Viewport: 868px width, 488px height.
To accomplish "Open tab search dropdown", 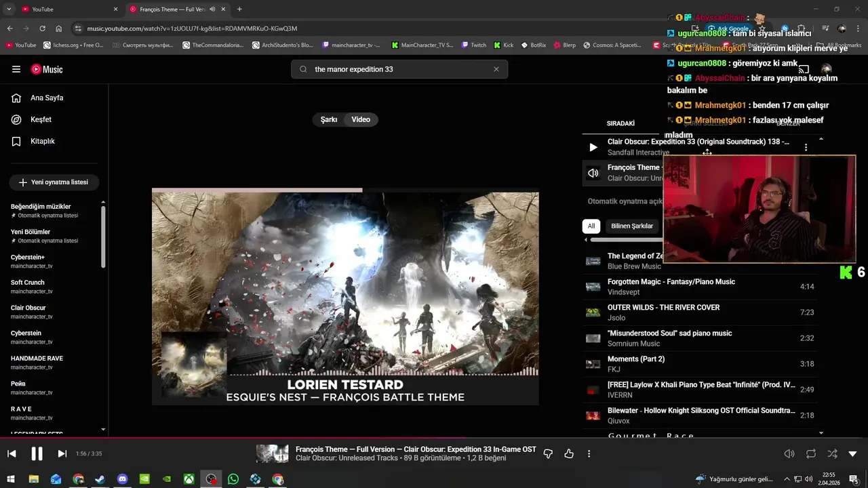I will point(8,9).
